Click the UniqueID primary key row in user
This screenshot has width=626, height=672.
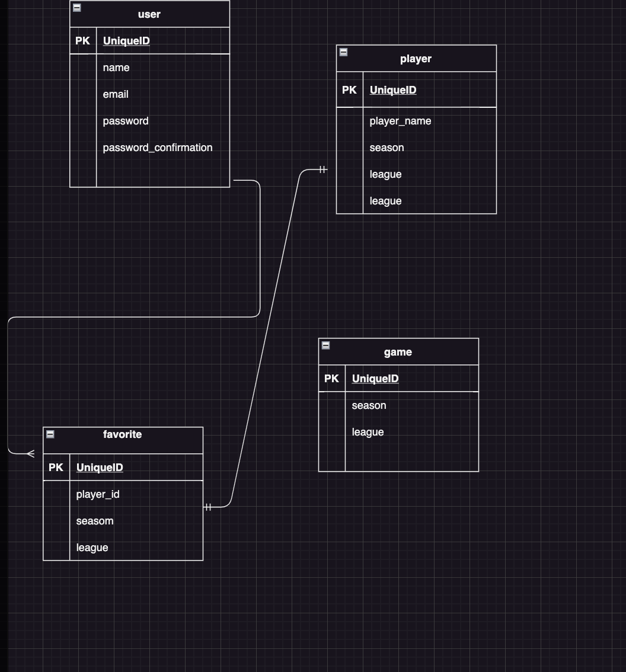pos(126,41)
